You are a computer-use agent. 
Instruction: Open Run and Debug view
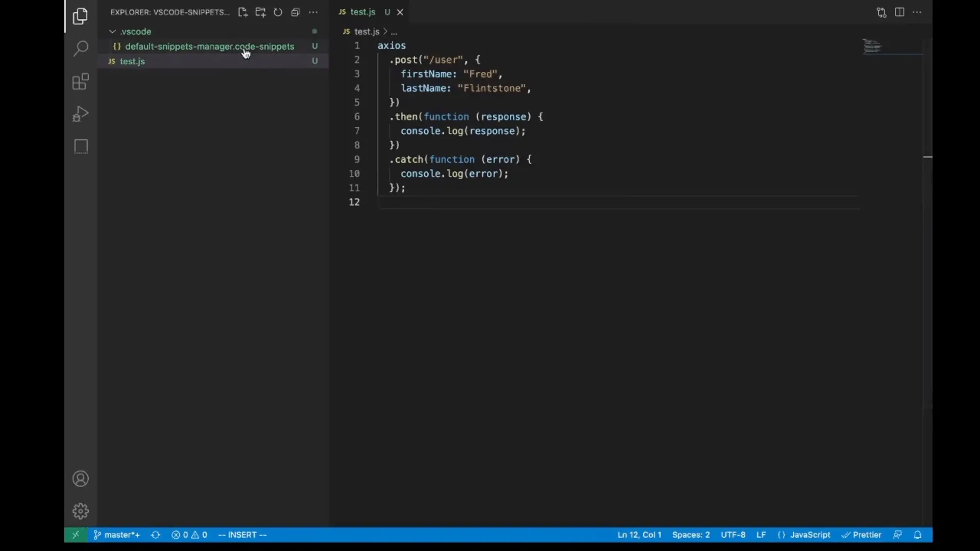point(81,114)
